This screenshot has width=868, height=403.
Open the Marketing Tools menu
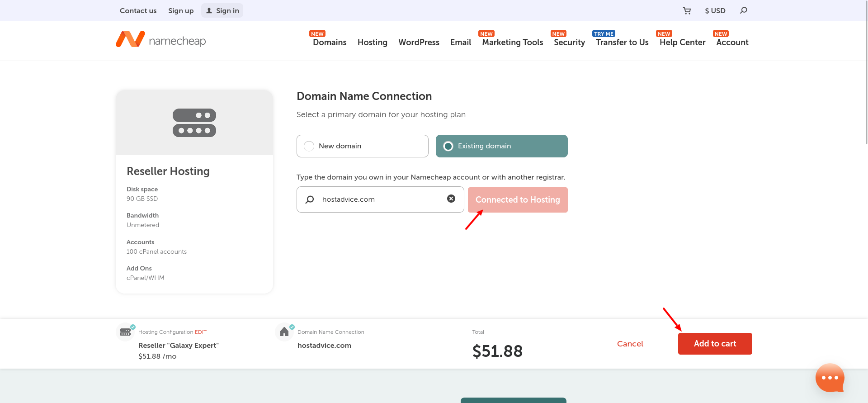pos(513,42)
